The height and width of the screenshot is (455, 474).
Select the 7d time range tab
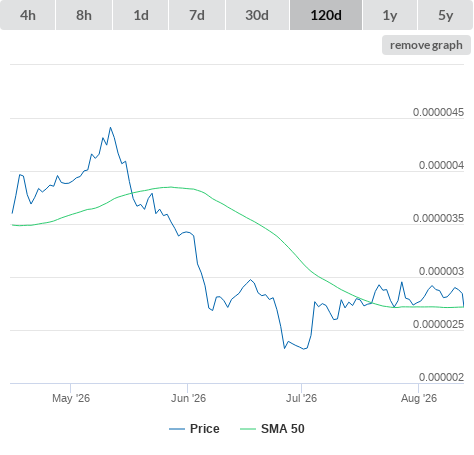click(x=197, y=15)
